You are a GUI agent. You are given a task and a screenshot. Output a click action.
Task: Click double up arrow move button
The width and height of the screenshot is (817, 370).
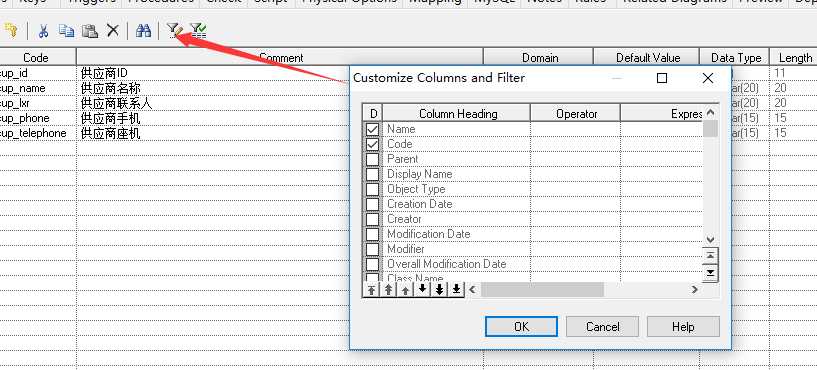tap(388, 290)
